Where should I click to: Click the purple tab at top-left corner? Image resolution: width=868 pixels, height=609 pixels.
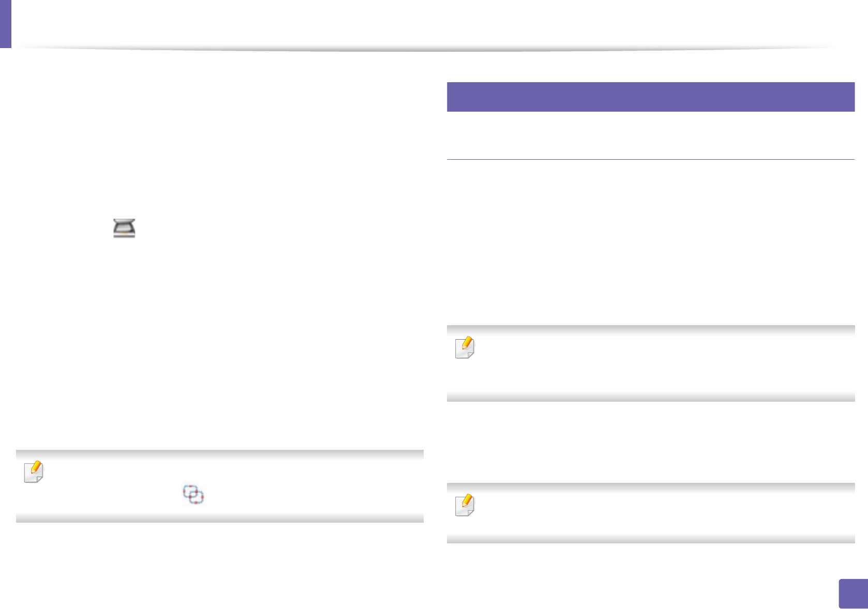5,23
